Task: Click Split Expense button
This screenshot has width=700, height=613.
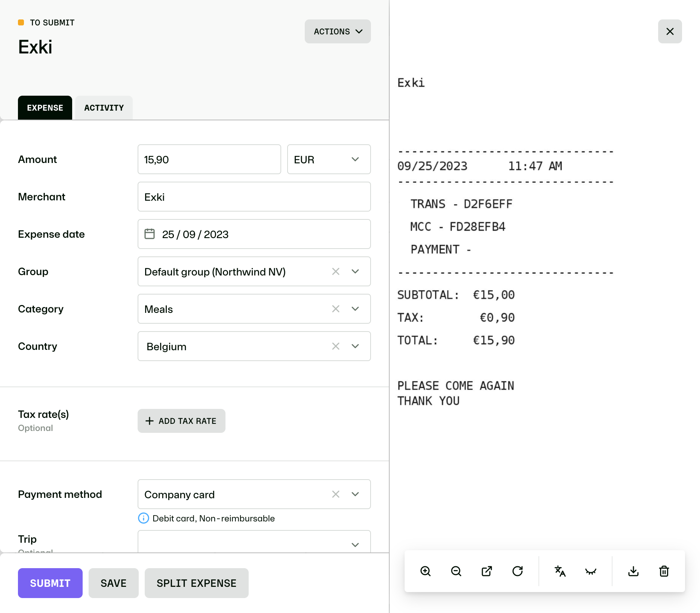Action: pyautogui.click(x=197, y=583)
